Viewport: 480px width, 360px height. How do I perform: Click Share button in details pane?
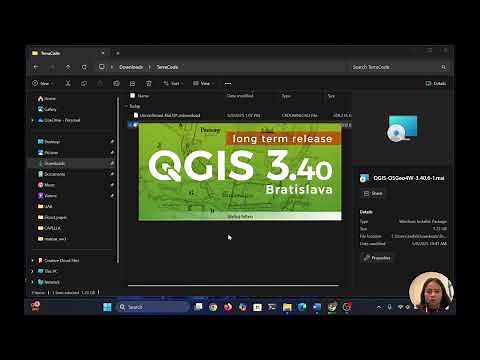pos(373,193)
